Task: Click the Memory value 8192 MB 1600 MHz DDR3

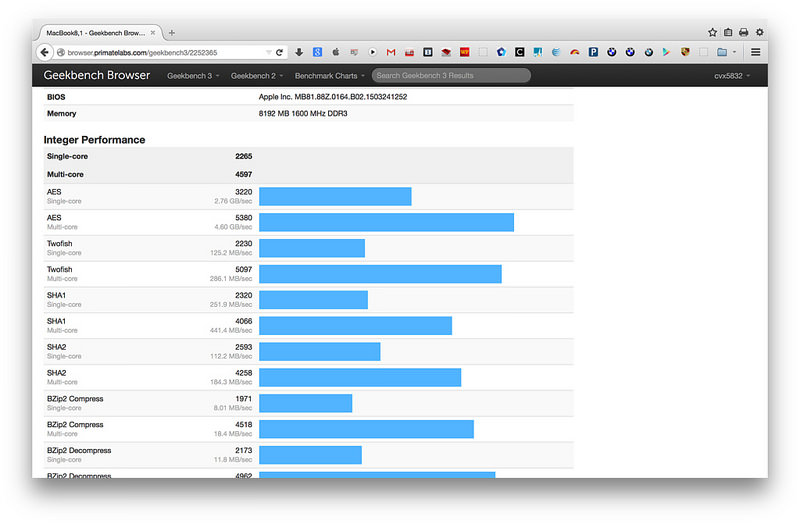Action: [303, 113]
